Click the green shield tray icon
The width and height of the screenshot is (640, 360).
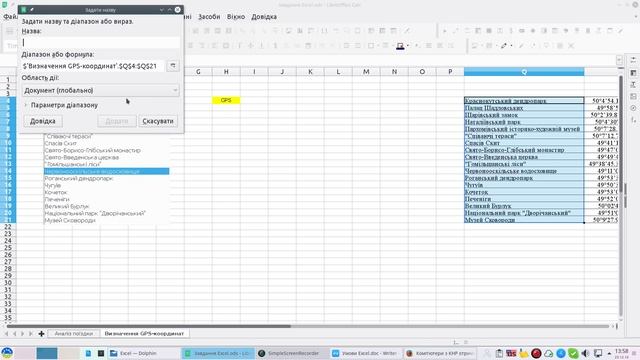(x=573, y=353)
